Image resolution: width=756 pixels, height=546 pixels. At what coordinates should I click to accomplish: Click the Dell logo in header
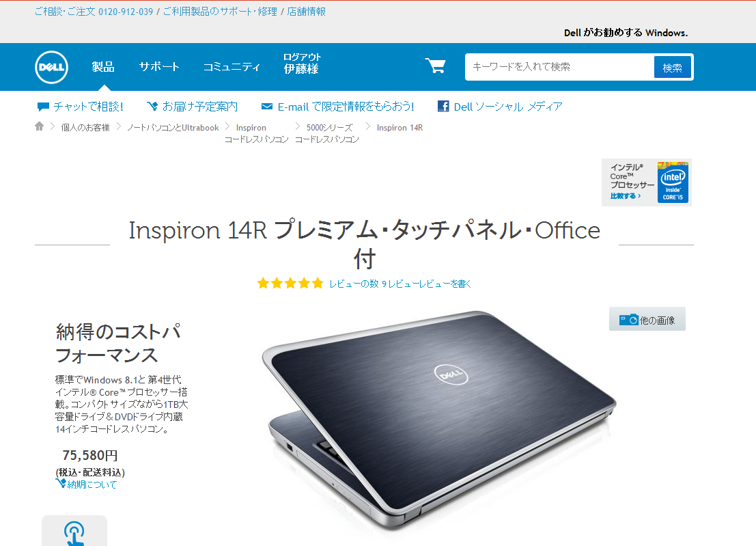coord(52,67)
